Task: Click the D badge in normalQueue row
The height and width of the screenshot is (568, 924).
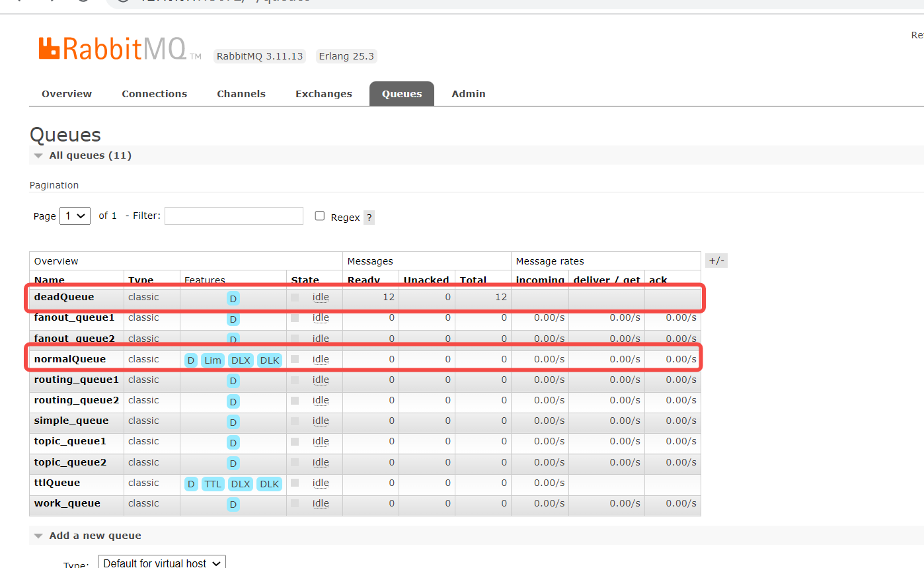Action: pyautogui.click(x=191, y=360)
